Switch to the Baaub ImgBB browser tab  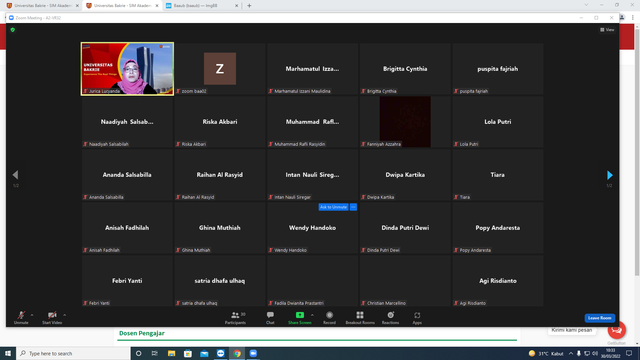click(201, 6)
